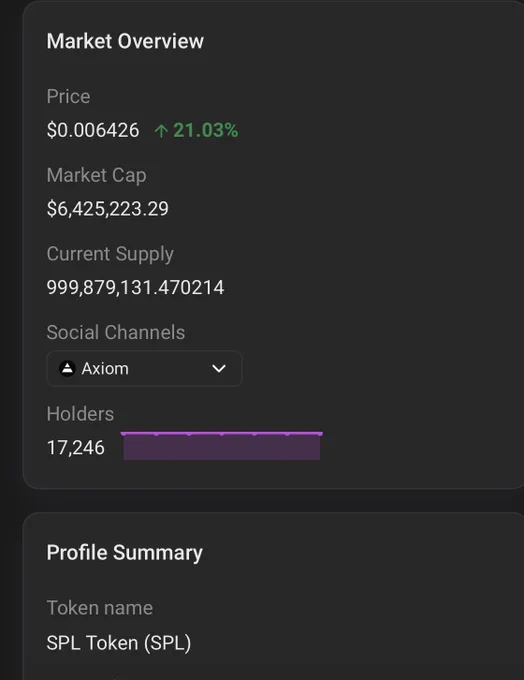Click the Axiom triangle logo icon
The height and width of the screenshot is (680, 524).
(x=67, y=369)
